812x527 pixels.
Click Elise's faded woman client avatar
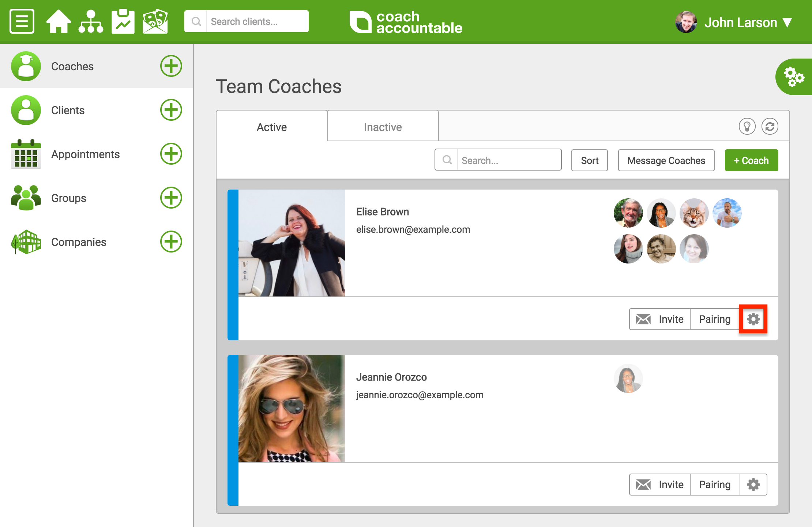tap(694, 249)
